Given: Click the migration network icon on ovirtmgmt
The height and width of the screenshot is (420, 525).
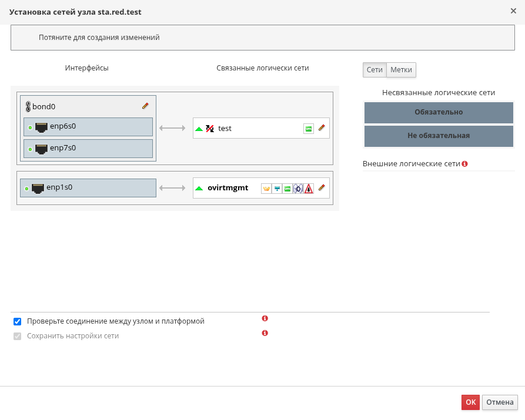Looking at the screenshot, I should [x=298, y=189].
